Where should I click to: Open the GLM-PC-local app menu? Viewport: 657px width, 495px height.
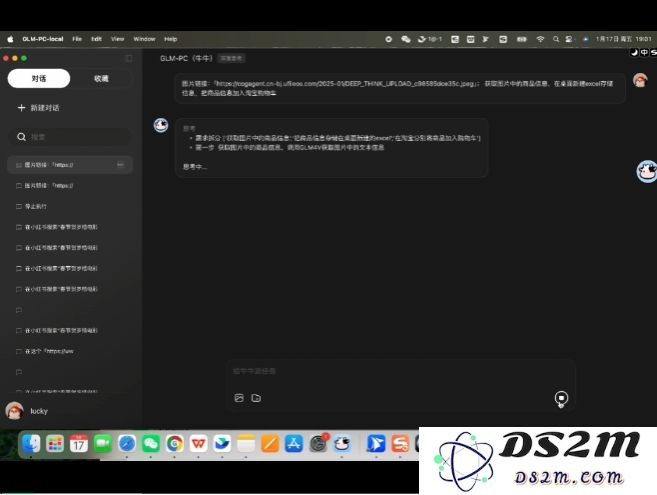click(x=43, y=39)
